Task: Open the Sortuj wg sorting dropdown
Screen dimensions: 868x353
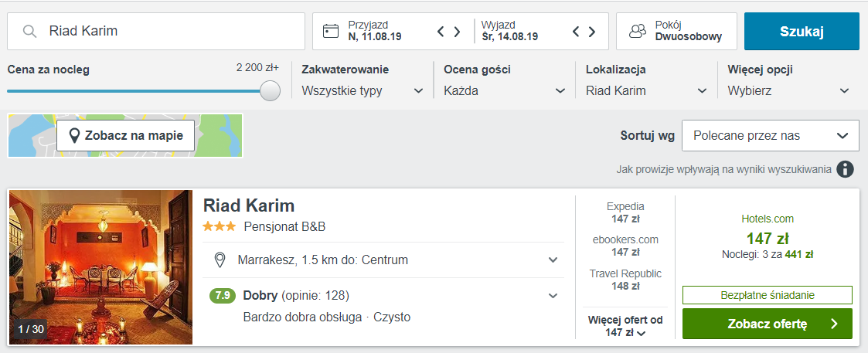Action: pos(771,135)
